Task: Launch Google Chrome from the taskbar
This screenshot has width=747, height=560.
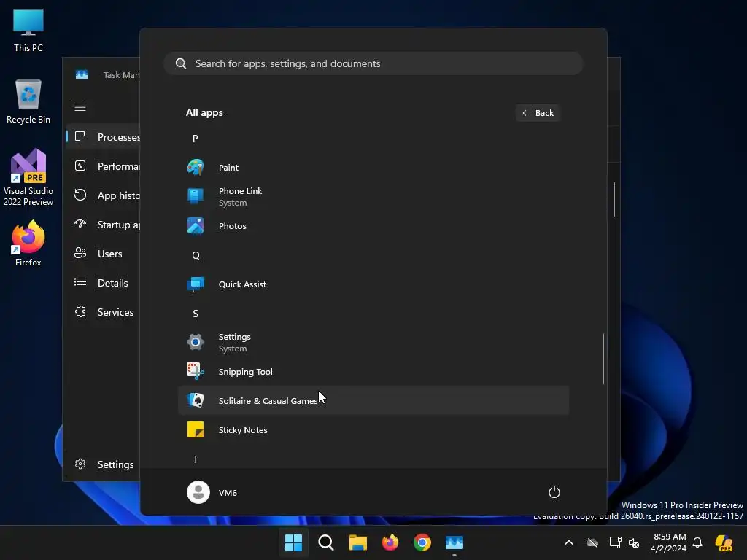Action: pos(422,542)
